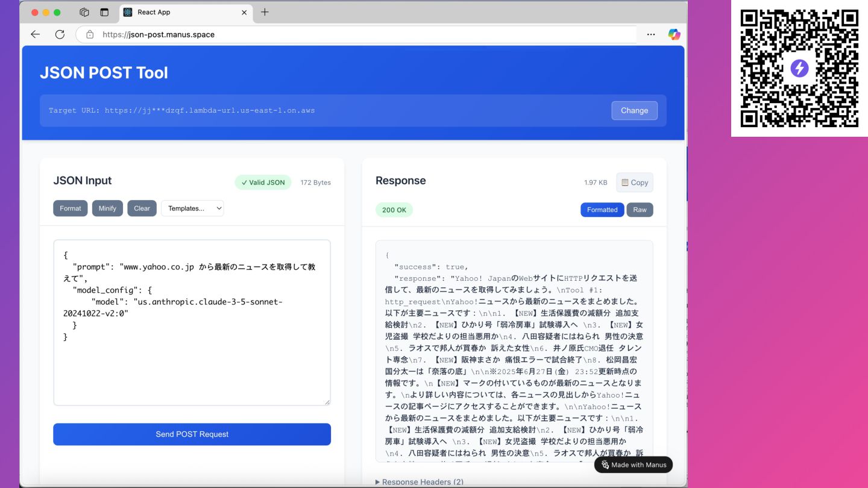Switch response view to Raw
This screenshot has height=488, width=868.
click(640, 210)
